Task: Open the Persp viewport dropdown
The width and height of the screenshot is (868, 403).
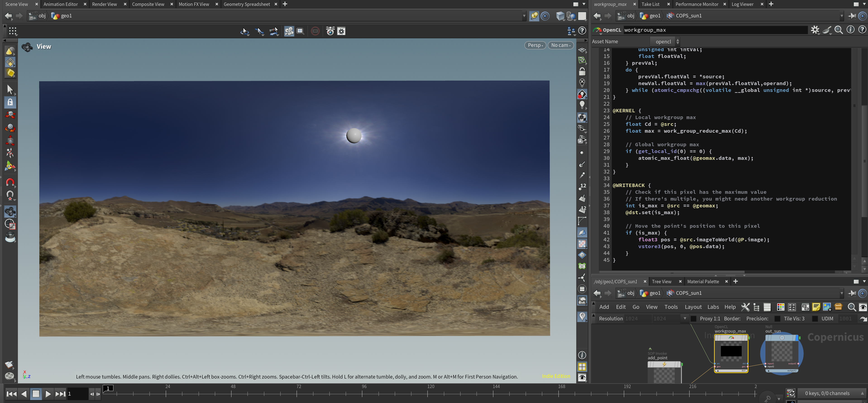Action: [535, 45]
